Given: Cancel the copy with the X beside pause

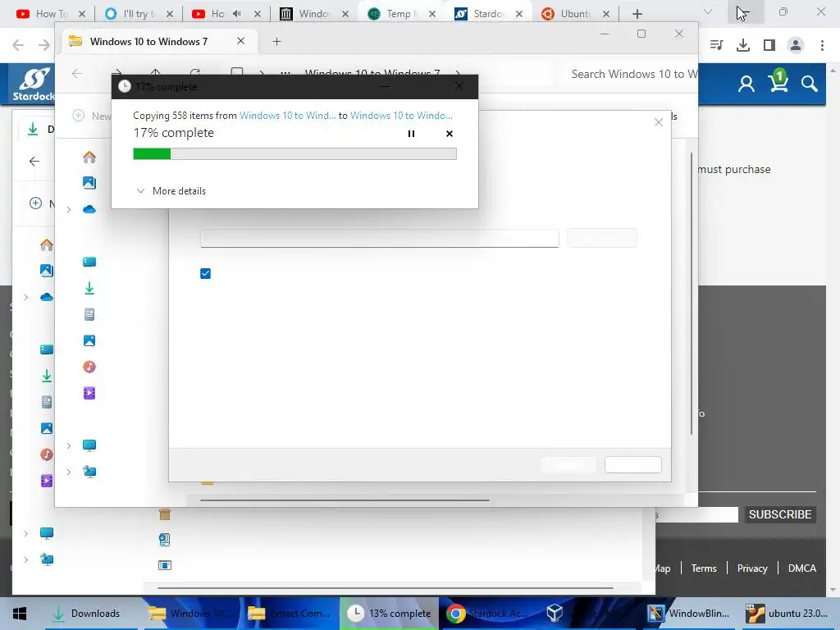Looking at the screenshot, I should click(x=450, y=134).
